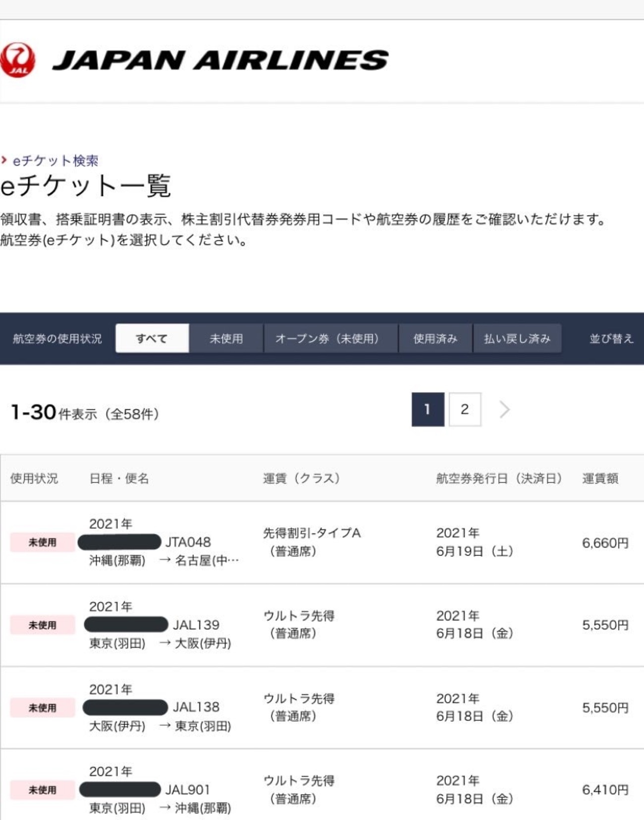Select the すべて filter tab
The height and width of the screenshot is (820, 644).
point(152,338)
